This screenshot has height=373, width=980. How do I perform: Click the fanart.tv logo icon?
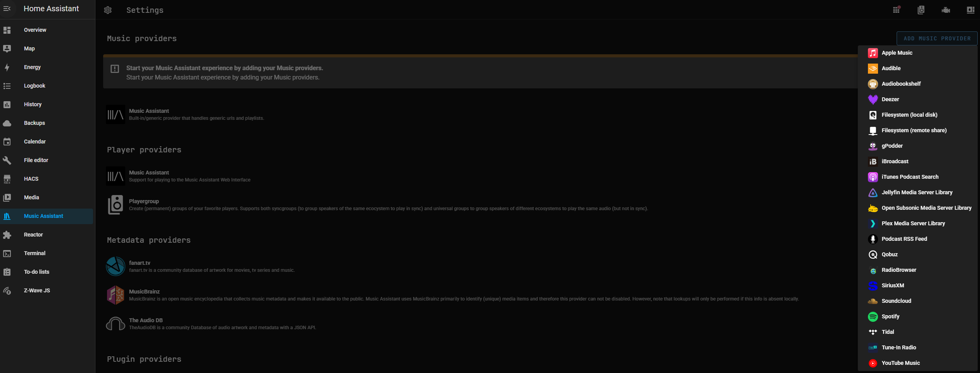coord(116,266)
